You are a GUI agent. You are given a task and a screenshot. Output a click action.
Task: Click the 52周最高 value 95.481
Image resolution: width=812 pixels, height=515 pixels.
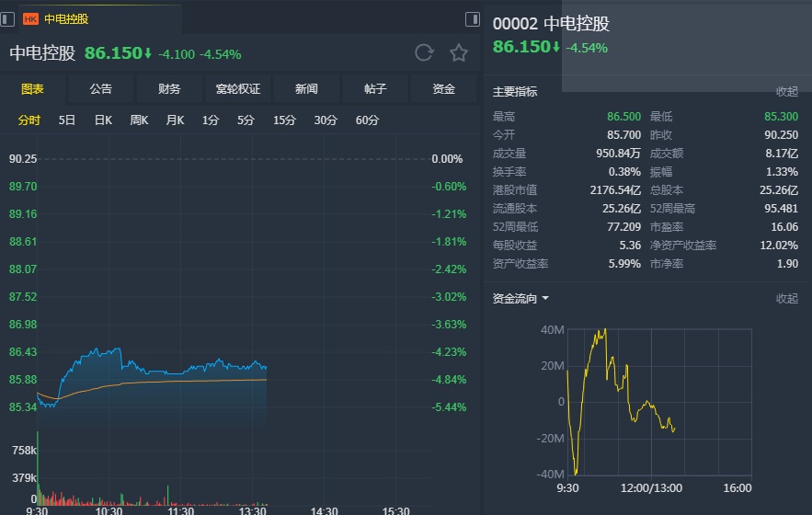point(781,208)
